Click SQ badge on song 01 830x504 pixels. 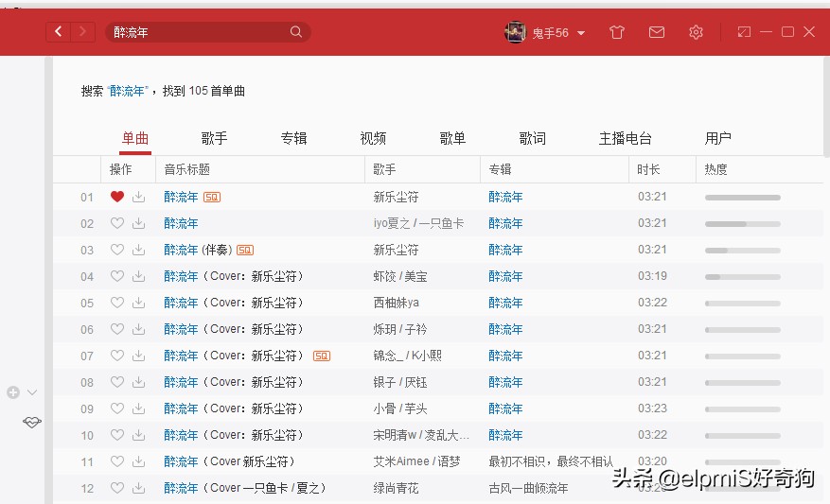212,198
